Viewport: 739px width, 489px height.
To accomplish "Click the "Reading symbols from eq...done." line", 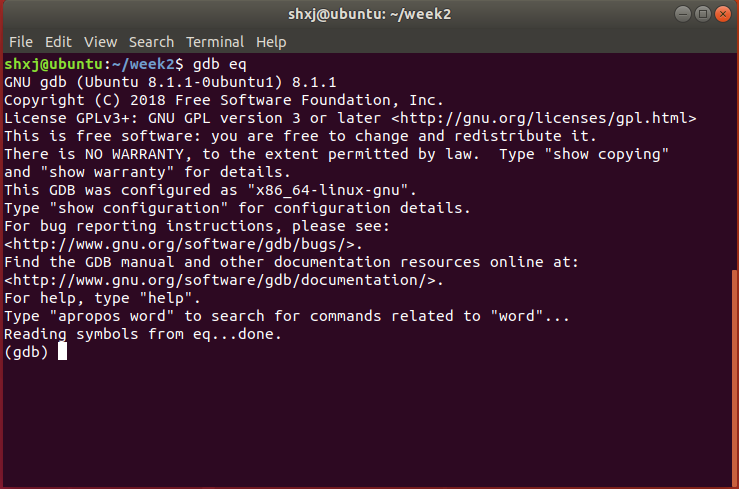I will point(143,334).
